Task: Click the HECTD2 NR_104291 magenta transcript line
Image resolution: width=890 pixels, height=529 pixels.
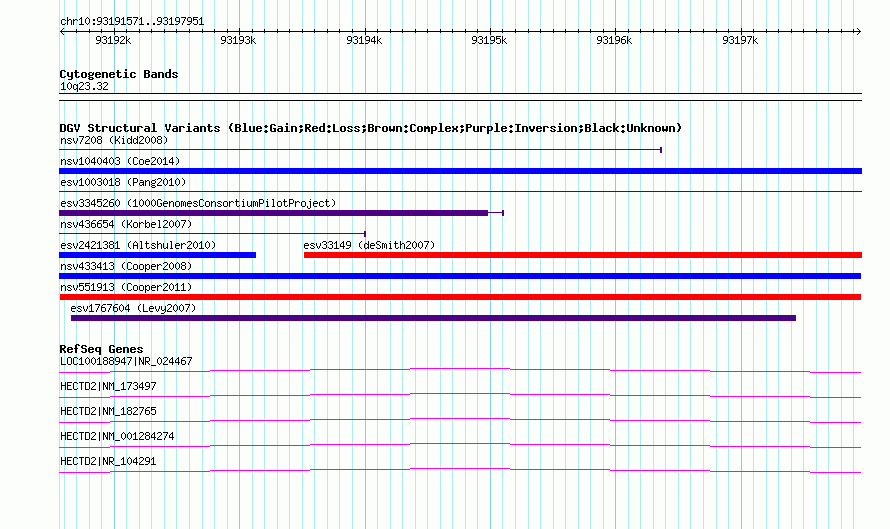Action: (x=460, y=471)
